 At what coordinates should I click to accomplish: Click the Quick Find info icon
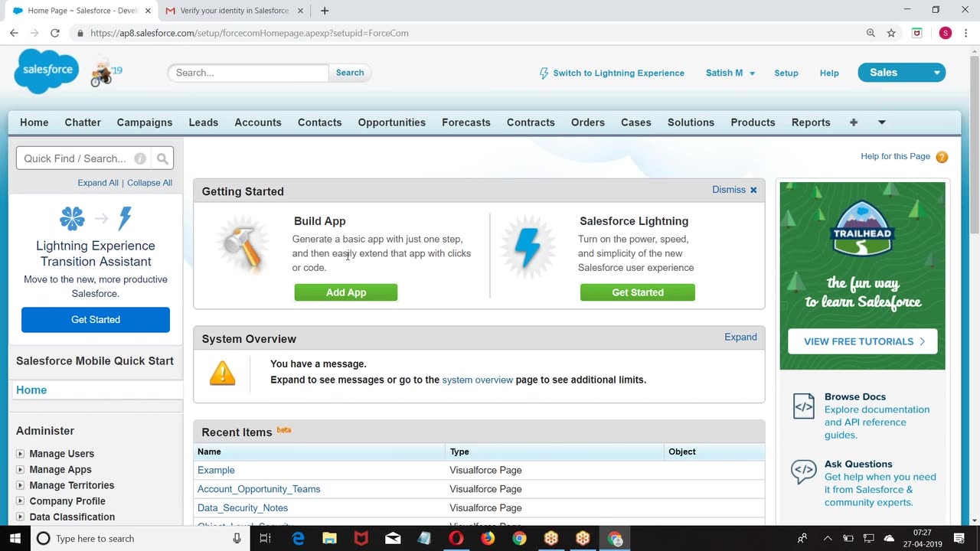(x=140, y=158)
